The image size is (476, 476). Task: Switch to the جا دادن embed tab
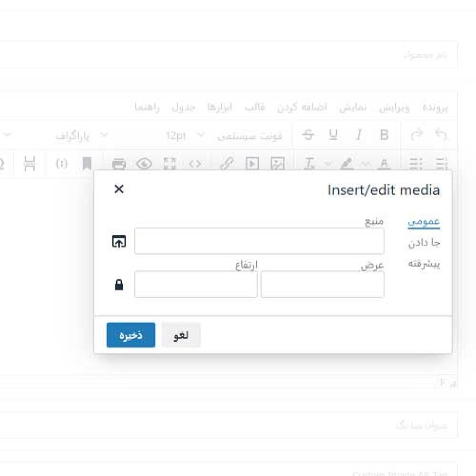[x=424, y=243]
